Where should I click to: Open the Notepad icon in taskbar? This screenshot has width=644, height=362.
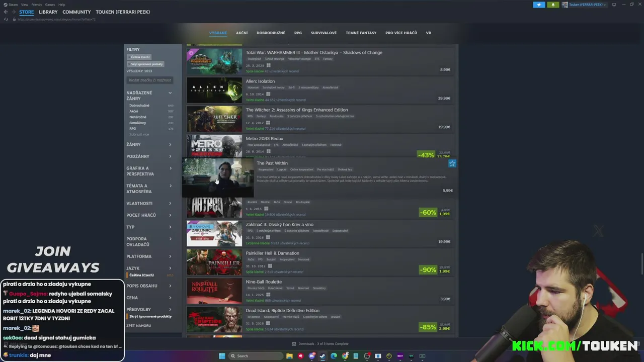click(x=356, y=356)
